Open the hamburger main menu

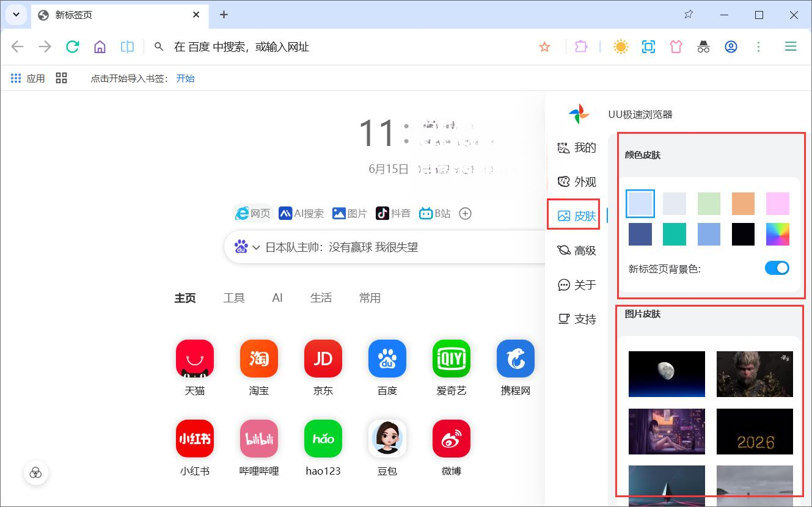(x=791, y=46)
